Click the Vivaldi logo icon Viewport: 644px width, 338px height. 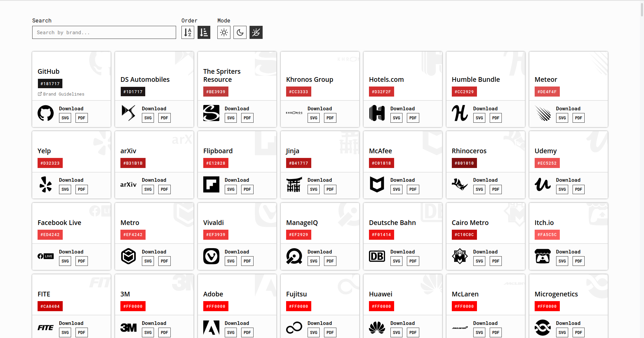pyautogui.click(x=211, y=256)
